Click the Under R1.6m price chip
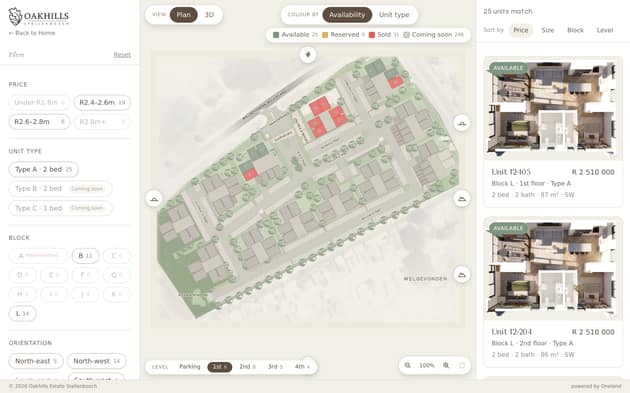630x393 pixels. point(39,102)
